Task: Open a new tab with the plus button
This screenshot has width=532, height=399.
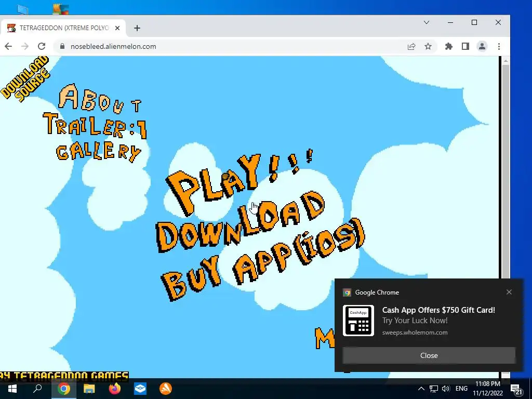Action: [x=137, y=28]
